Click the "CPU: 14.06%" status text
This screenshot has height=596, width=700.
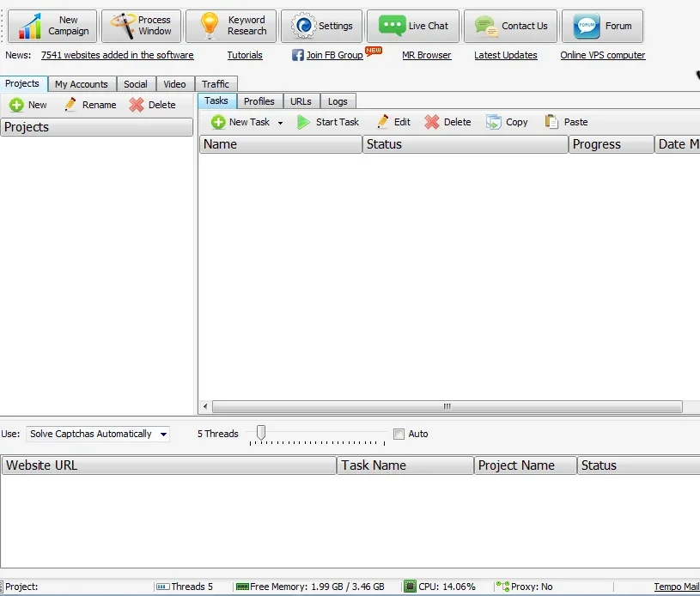[x=447, y=587]
